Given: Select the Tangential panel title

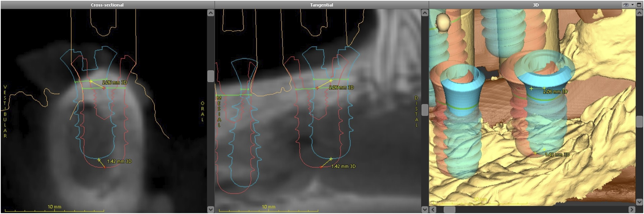Looking at the screenshot, I should tap(322, 5).
